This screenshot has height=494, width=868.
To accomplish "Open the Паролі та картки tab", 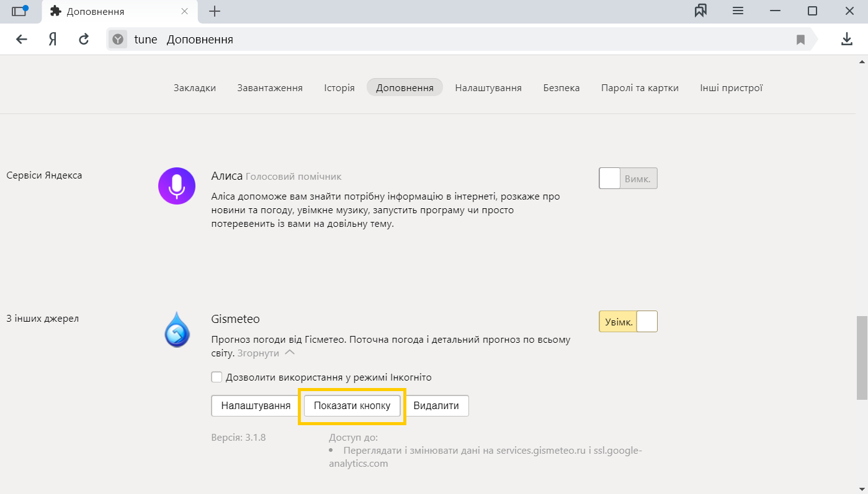I will coord(640,88).
